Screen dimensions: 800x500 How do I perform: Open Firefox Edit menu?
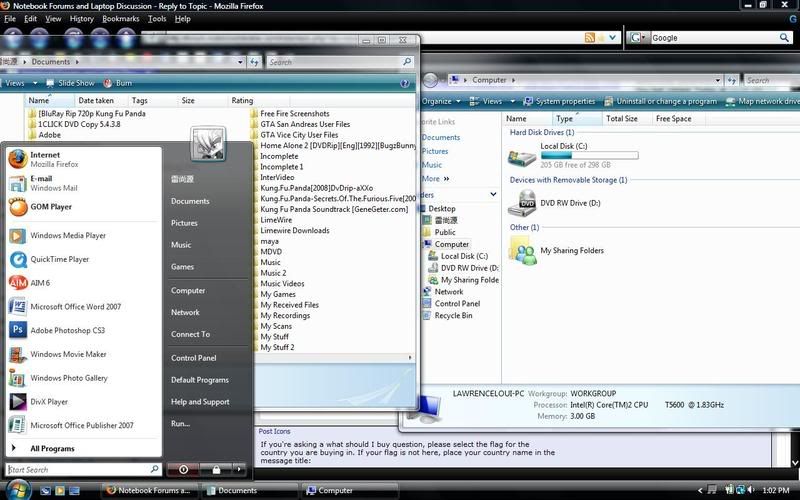31,19
